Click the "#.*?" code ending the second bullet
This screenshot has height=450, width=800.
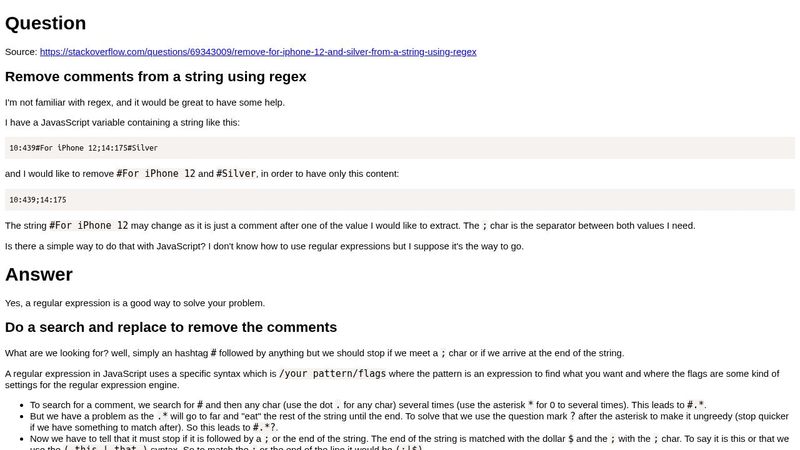coord(264,426)
